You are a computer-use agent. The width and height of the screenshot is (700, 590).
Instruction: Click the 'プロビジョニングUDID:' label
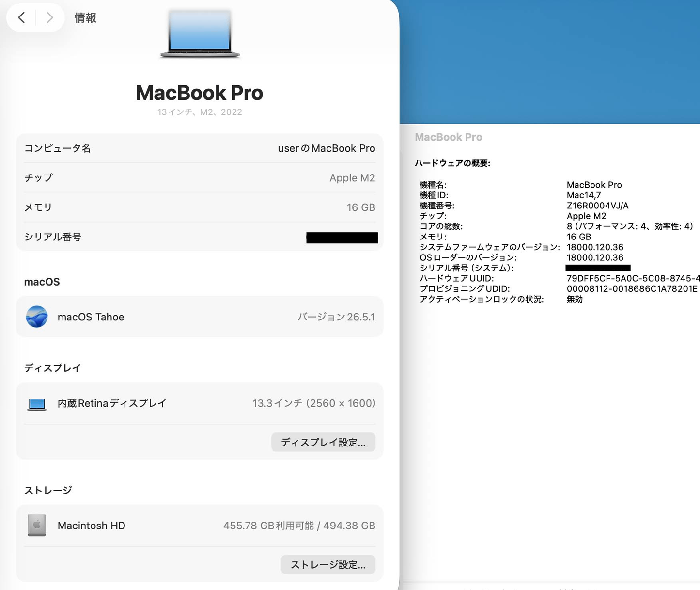[465, 288]
